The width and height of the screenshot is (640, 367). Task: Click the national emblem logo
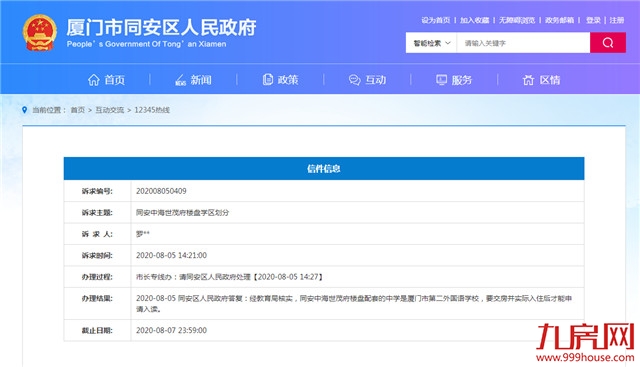[x=40, y=33]
